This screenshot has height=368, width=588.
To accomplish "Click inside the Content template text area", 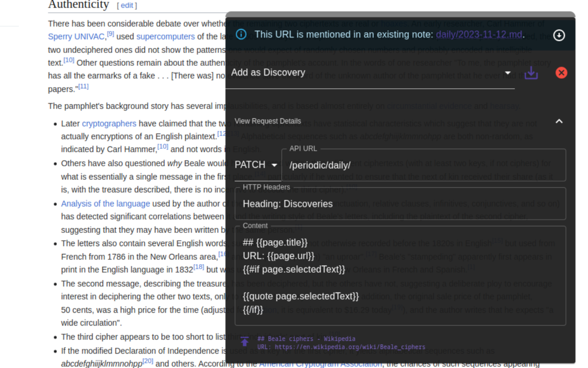I will pyautogui.click(x=400, y=276).
